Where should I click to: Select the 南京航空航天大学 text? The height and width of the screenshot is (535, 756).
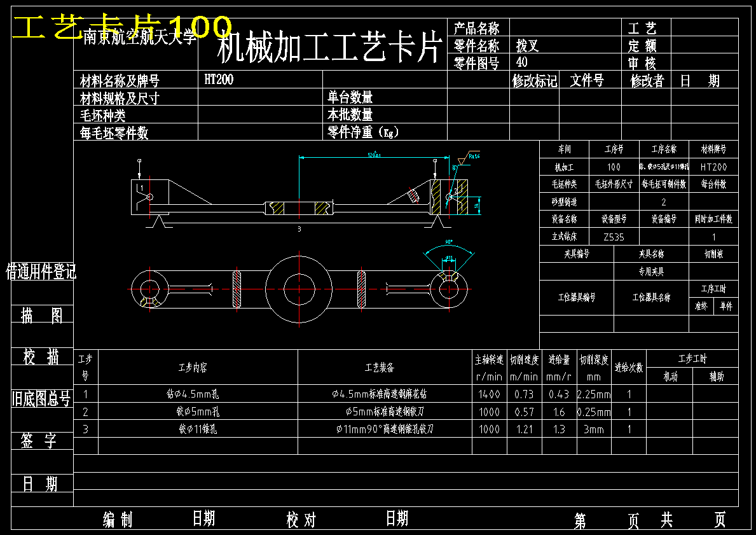[x=141, y=36]
